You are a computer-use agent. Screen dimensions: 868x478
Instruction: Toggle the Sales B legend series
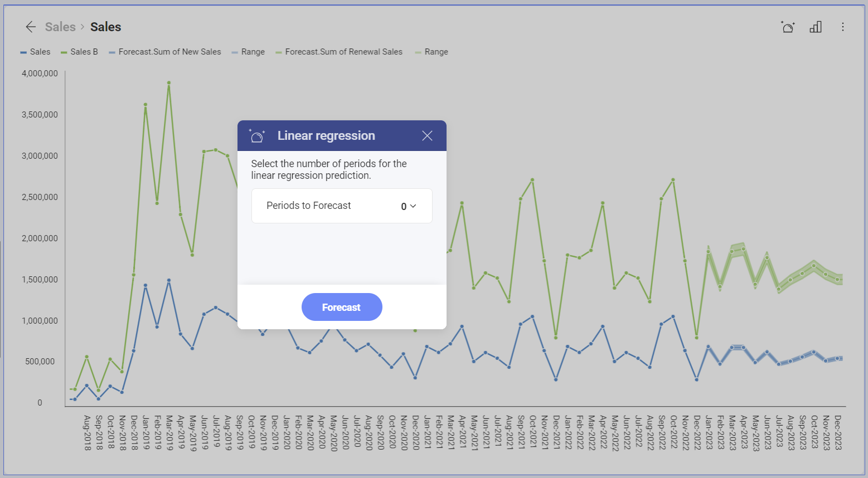(x=79, y=52)
